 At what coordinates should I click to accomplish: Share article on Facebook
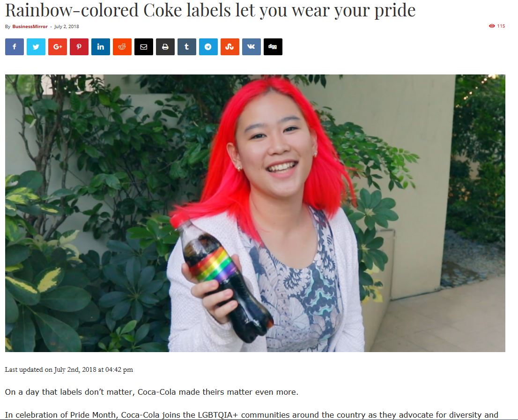(x=15, y=46)
